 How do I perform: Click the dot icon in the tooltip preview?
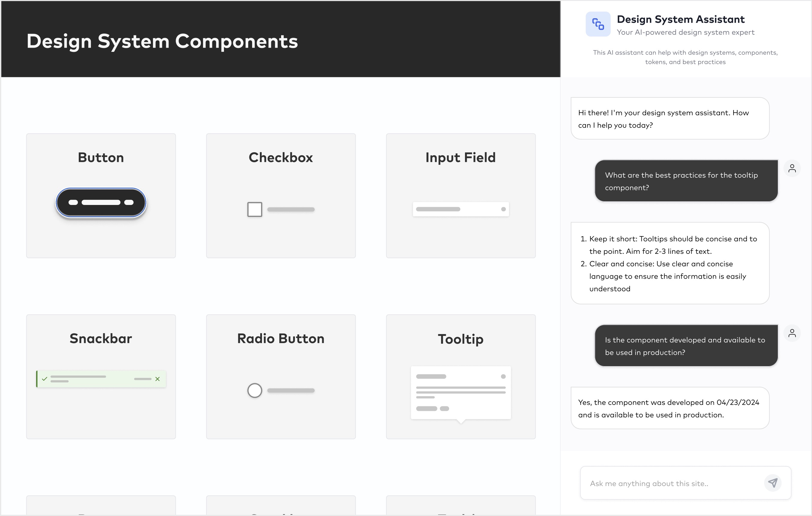pyautogui.click(x=503, y=376)
